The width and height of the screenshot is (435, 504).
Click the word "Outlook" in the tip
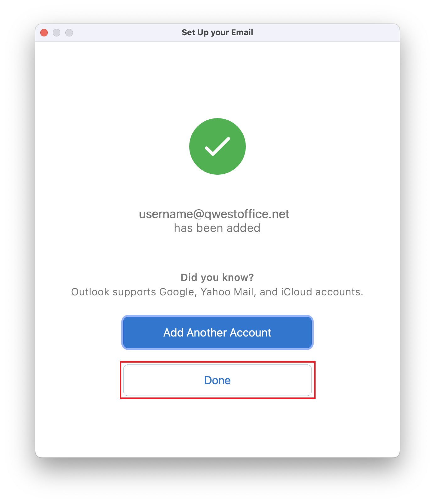coord(90,292)
